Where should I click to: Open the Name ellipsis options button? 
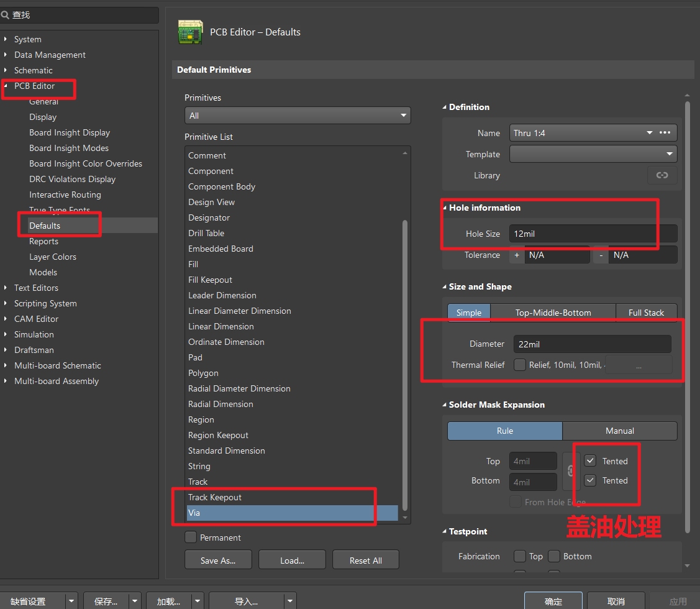665,133
